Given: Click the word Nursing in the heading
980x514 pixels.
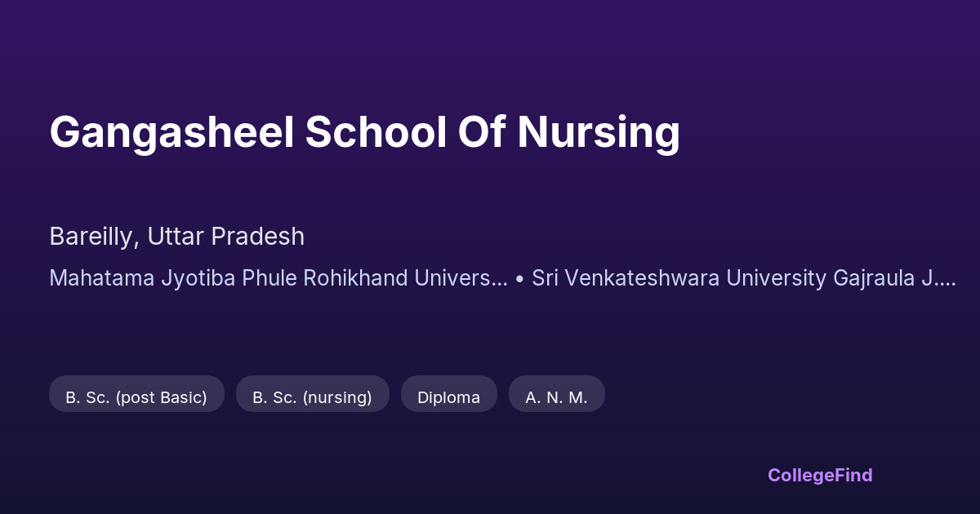Looking at the screenshot, I should coord(599,132).
